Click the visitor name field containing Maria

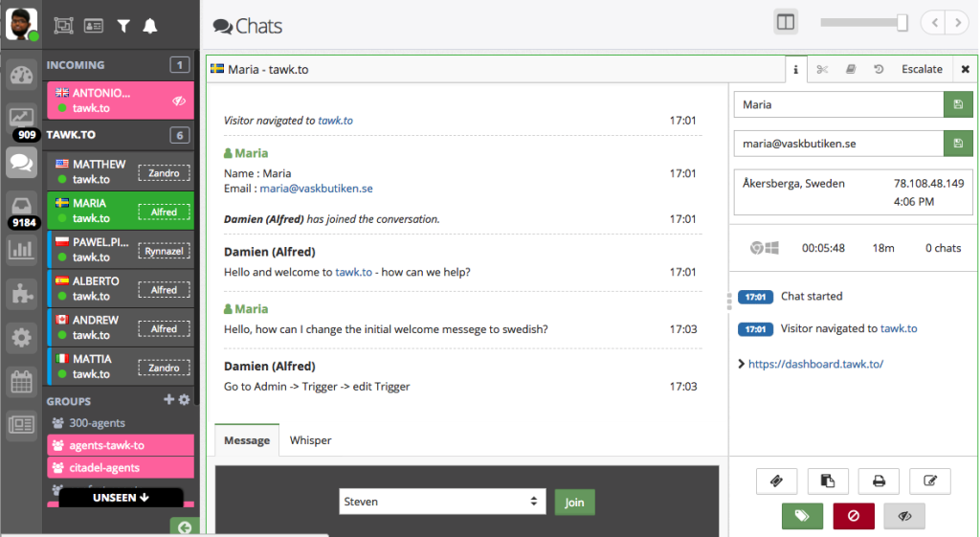pyautogui.click(x=838, y=104)
